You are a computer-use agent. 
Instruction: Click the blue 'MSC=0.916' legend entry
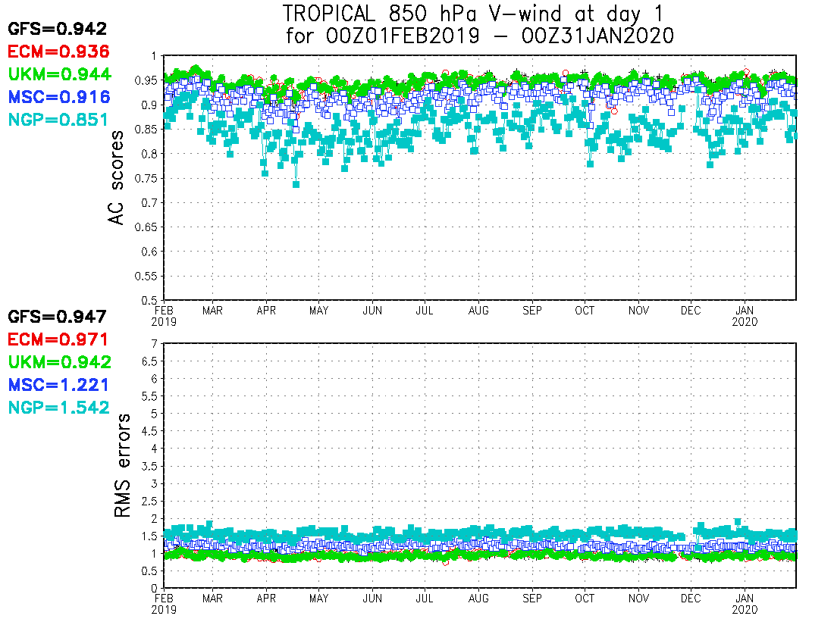tap(59, 97)
